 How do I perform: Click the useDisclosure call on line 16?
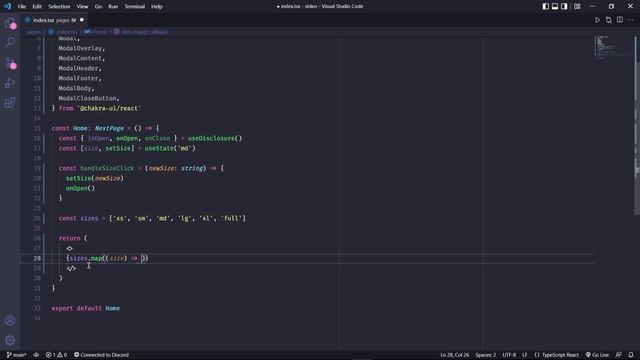pyautogui.click(x=215, y=138)
